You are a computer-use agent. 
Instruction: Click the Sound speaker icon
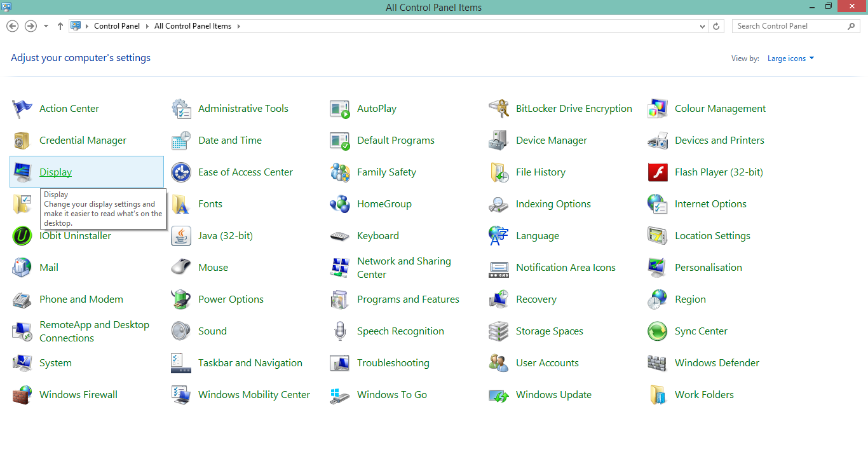(181, 331)
